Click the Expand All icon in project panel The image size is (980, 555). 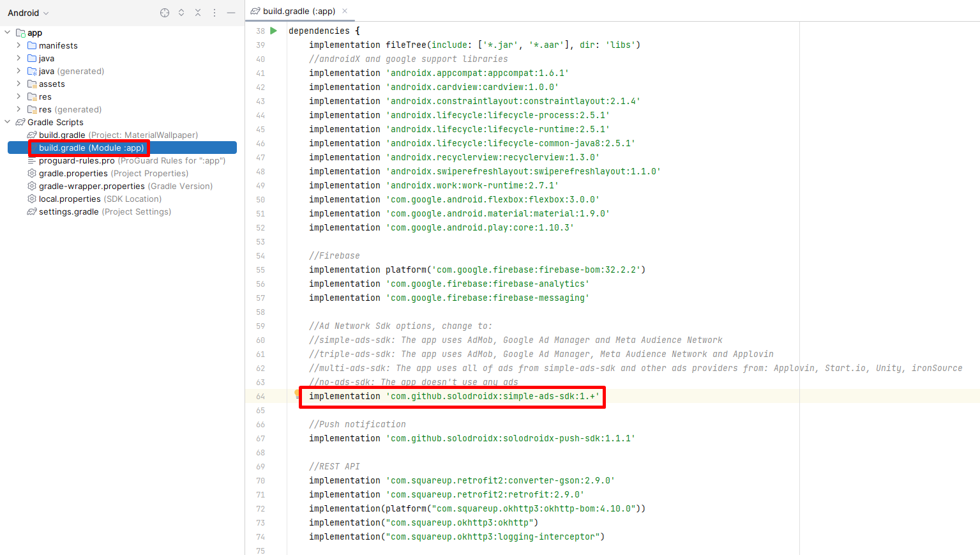(x=181, y=13)
